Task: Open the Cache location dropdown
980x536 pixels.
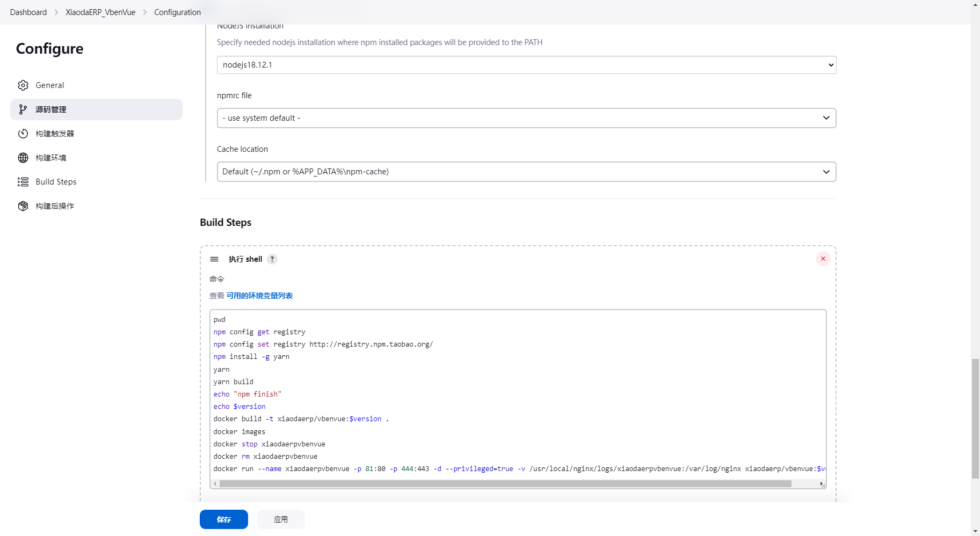Action: pos(526,172)
